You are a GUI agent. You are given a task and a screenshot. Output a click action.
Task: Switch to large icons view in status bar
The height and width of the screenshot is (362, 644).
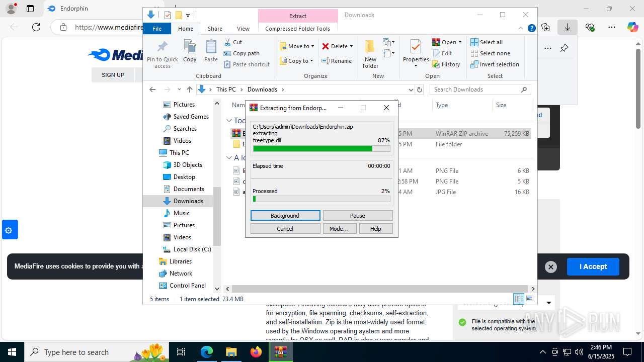click(529, 299)
